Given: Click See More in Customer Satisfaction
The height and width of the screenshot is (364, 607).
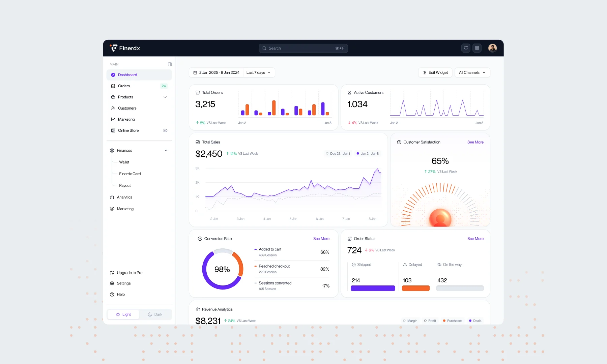Looking at the screenshot, I should pyautogui.click(x=475, y=142).
